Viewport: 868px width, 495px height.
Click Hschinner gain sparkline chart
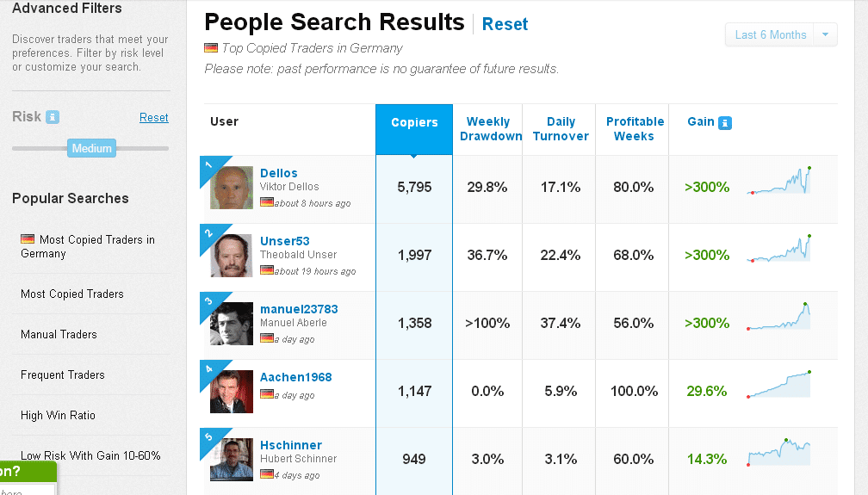[x=779, y=452]
